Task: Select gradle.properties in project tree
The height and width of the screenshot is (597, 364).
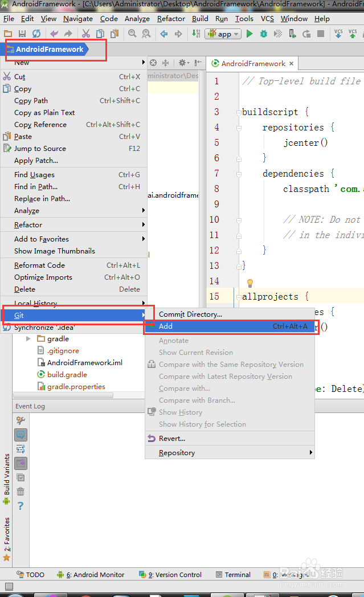Action: (x=76, y=387)
